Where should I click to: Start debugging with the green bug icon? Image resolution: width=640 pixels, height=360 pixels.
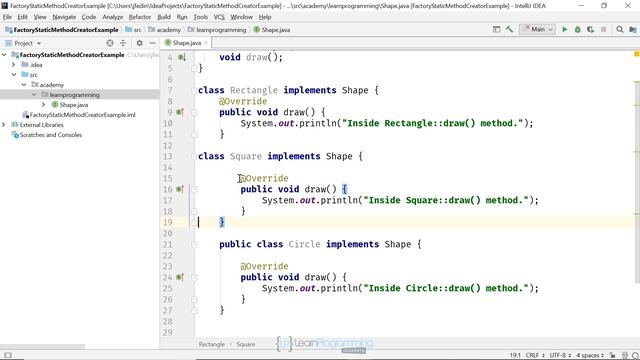[x=578, y=29]
